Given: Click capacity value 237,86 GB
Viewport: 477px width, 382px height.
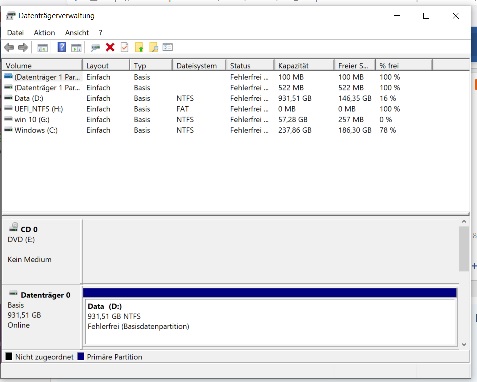Looking at the screenshot, I should [x=295, y=130].
